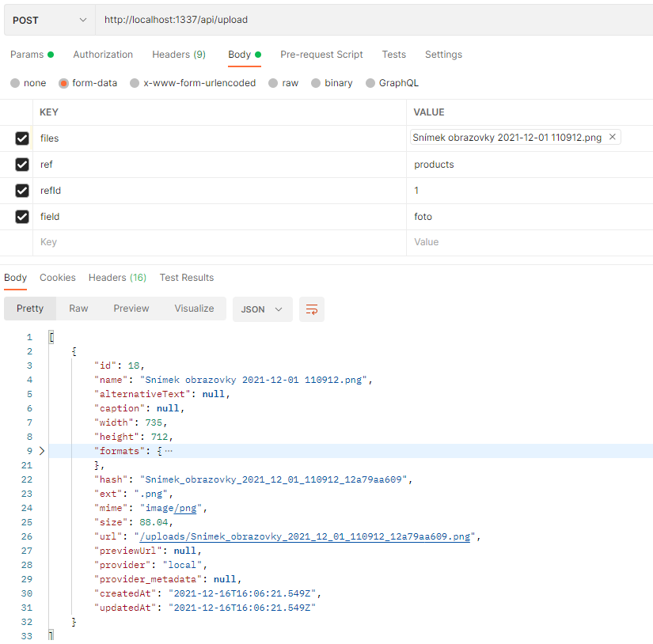This screenshot has width=653, height=644.
Task: Click the size value 88.04
Action: click(x=154, y=522)
